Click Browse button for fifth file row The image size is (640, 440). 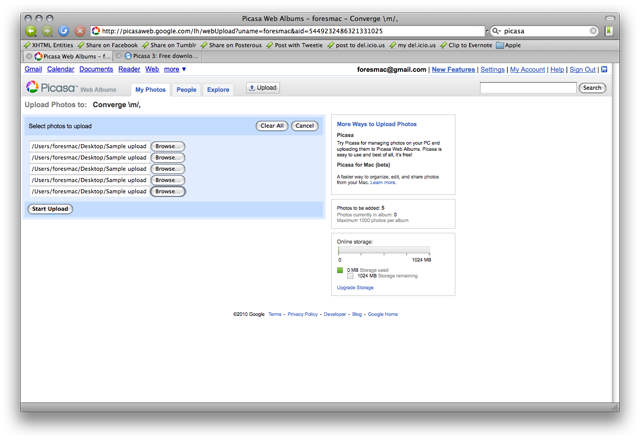point(168,191)
